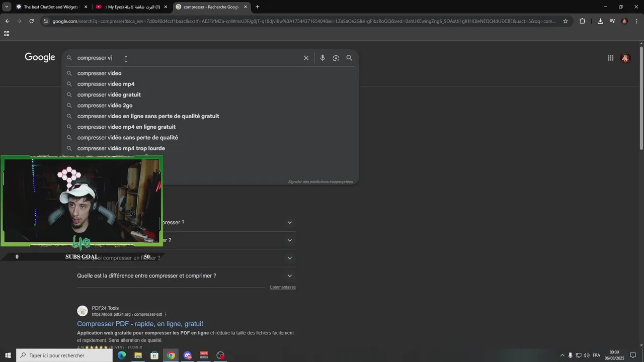Close The best ChatBot and Widgets tab
Image resolution: width=644 pixels, height=362 pixels.
86,7
